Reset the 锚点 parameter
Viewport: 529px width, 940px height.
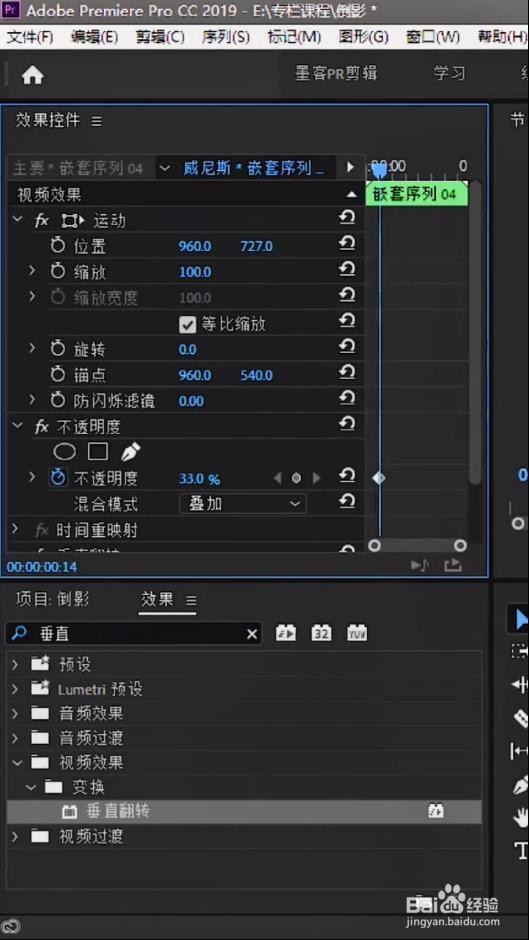tap(347, 373)
